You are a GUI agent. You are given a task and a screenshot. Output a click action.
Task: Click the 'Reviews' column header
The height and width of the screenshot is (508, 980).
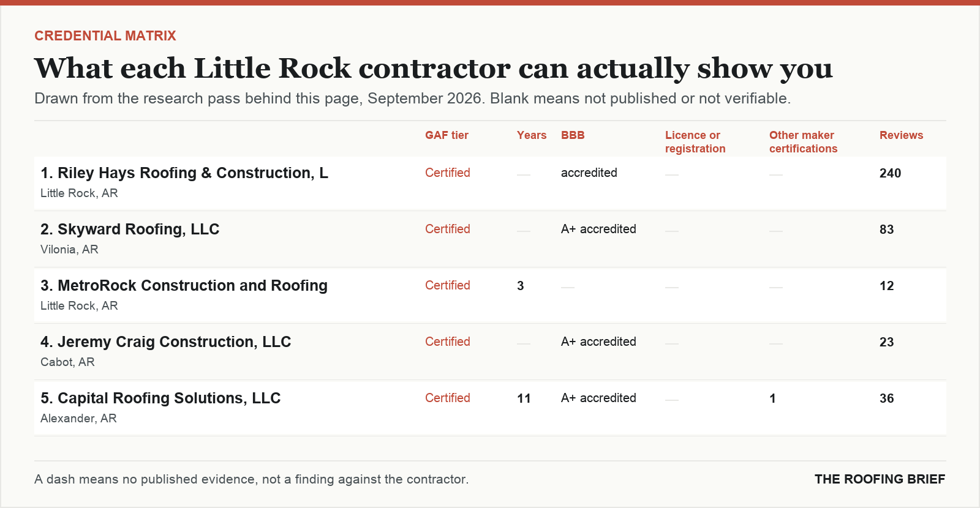click(901, 135)
